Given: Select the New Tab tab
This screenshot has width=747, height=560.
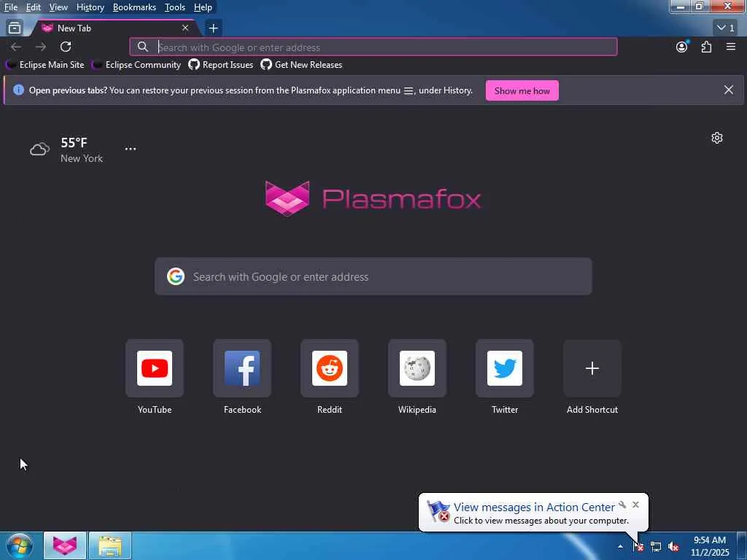Looking at the screenshot, I should (x=115, y=28).
